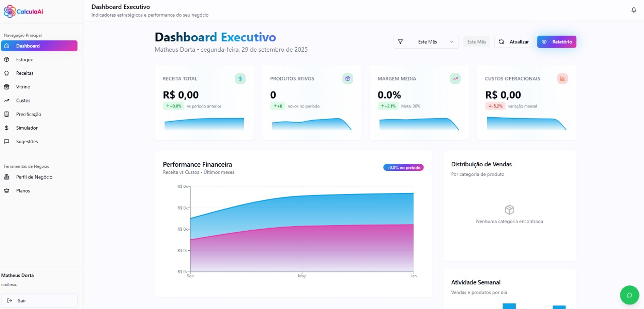The image size is (644, 309).
Task: Click the filter funnel icon near Este Mês
Action: coord(401,42)
